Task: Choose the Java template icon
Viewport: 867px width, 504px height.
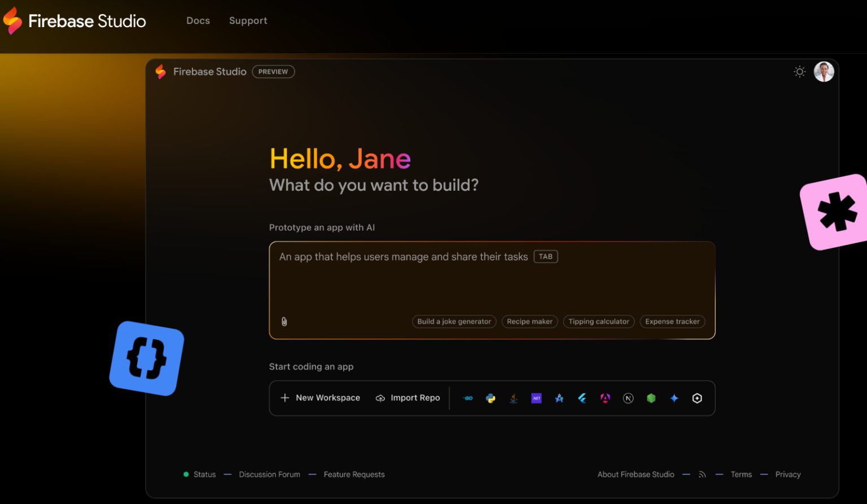Action: [x=513, y=398]
